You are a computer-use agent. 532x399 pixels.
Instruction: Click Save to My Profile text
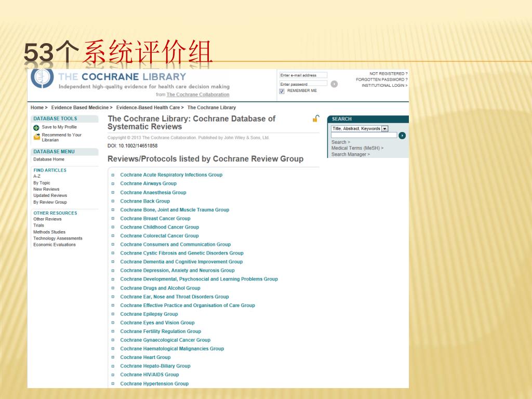pyautogui.click(x=59, y=127)
